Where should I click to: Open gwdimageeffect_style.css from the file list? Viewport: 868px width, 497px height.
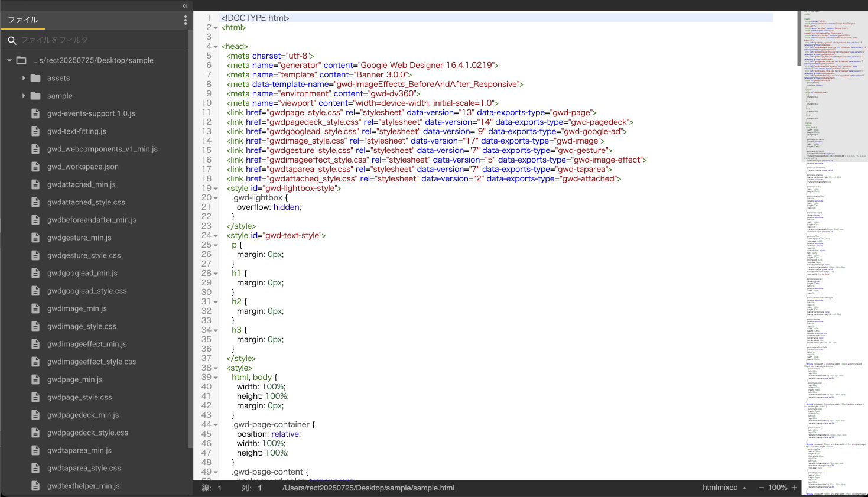click(x=92, y=362)
